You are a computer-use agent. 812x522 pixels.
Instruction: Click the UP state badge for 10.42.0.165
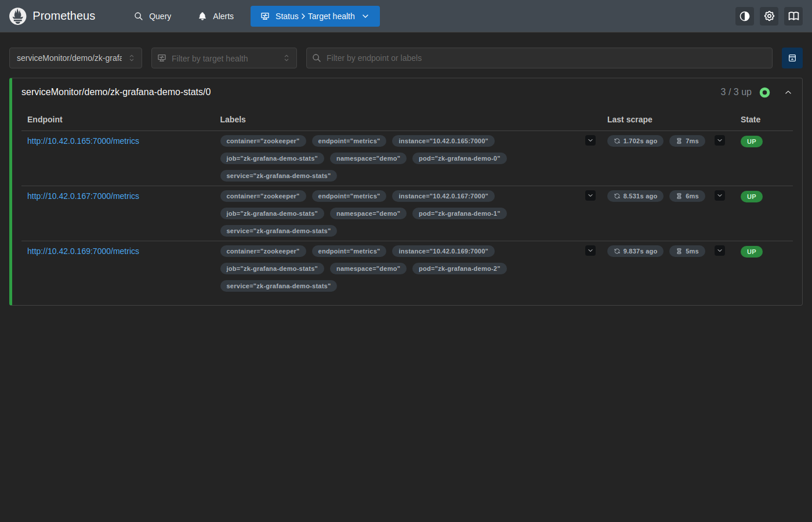(752, 142)
